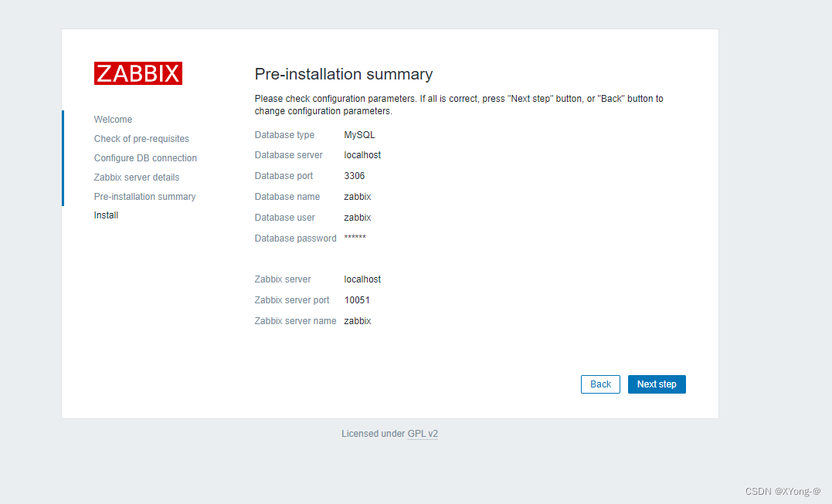The height and width of the screenshot is (504, 832).
Task: Select the Install step in sidebar
Action: click(106, 215)
